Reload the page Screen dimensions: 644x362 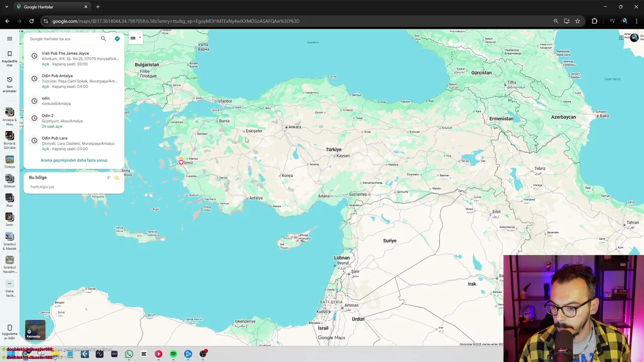point(31,21)
